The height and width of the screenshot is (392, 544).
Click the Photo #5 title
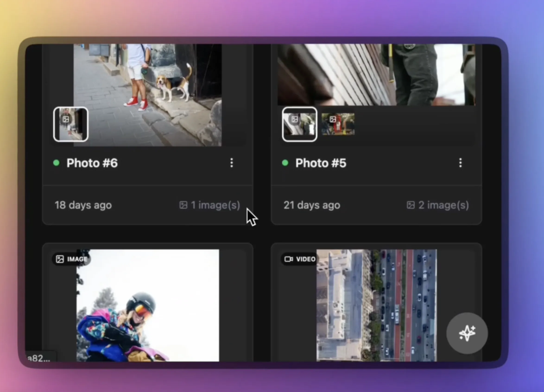coord(321,163)
